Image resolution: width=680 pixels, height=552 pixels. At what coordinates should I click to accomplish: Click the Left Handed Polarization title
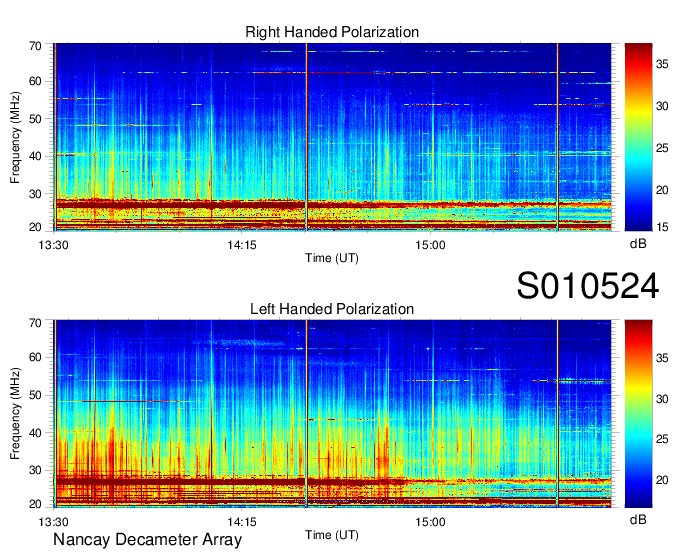pyautogui.click(x=332, y=309)
